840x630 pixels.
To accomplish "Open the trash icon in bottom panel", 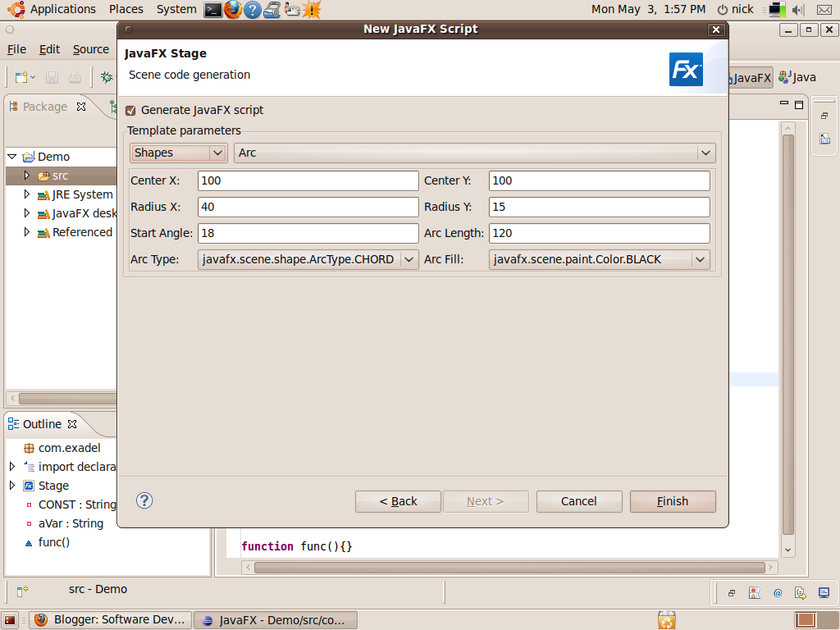I will coord(667,620).
